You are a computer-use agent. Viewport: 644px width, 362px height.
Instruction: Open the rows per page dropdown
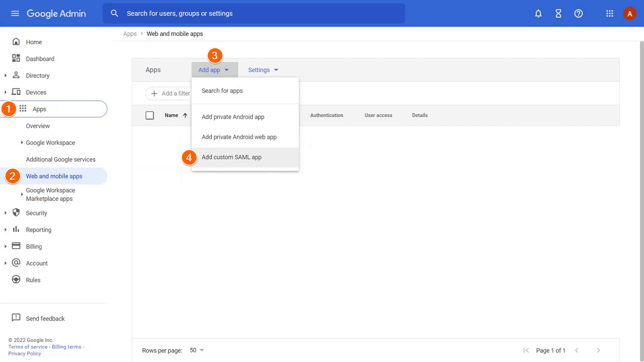(197, 350)
